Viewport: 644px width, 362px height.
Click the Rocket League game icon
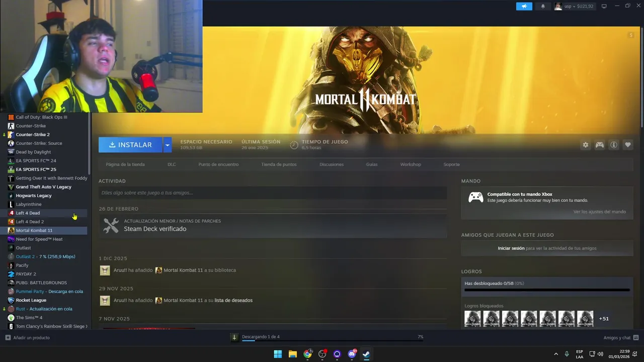[11, 300]
